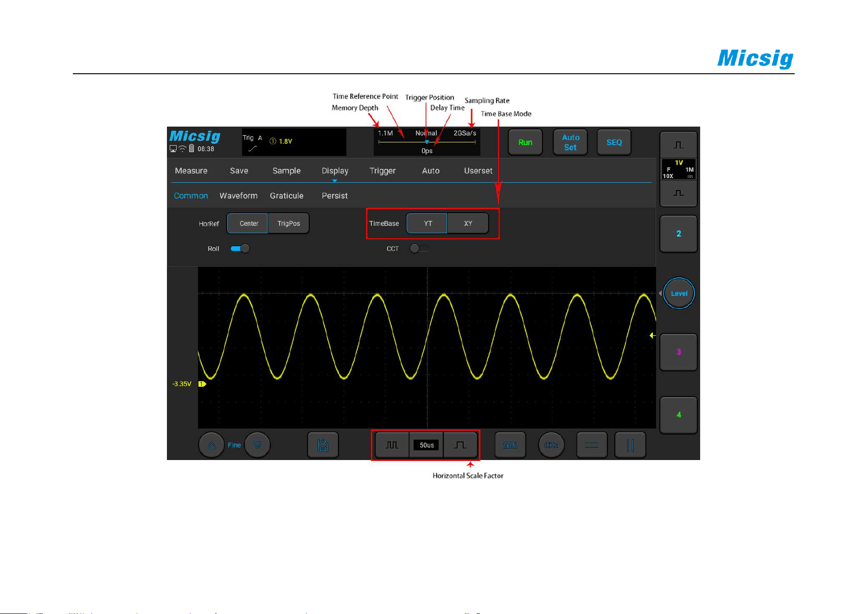
Task: Select channel 3 button
Action: (678, 352)
